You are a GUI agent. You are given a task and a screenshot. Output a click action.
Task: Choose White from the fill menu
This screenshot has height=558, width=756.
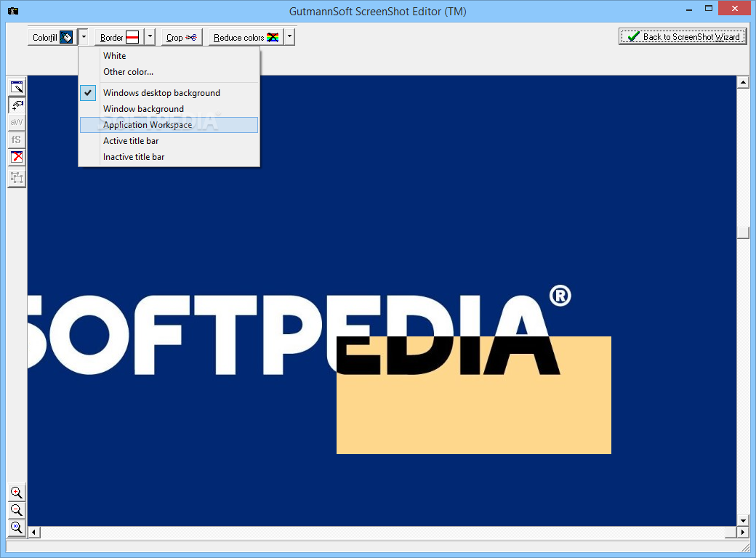click(169, 56)
